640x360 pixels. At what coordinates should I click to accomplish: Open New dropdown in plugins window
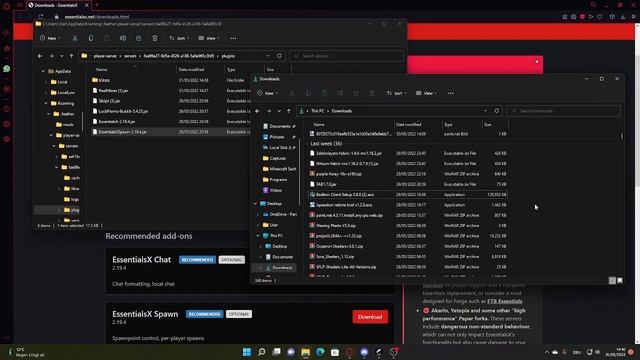pos(50,38)
